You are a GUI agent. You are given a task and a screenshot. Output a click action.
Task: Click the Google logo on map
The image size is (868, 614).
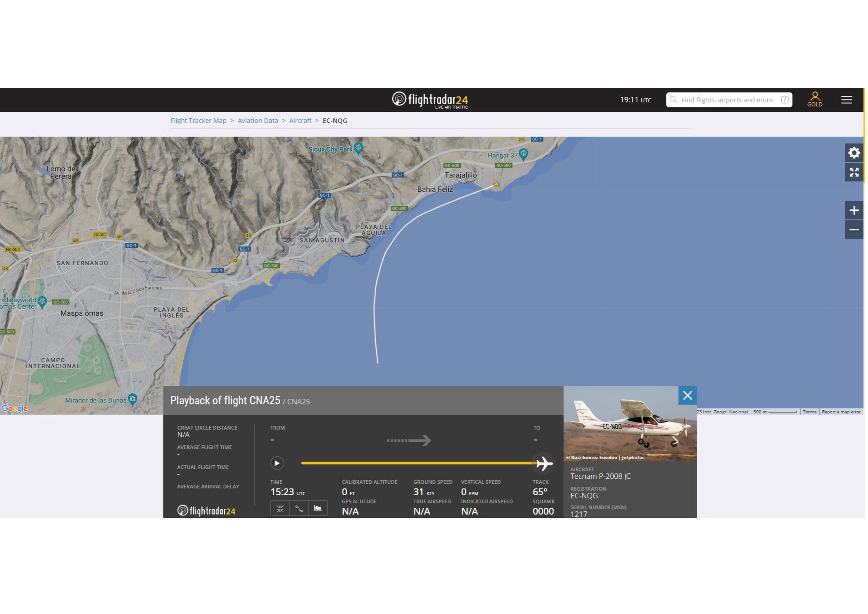pyautogui.click(x=14, y=409)
